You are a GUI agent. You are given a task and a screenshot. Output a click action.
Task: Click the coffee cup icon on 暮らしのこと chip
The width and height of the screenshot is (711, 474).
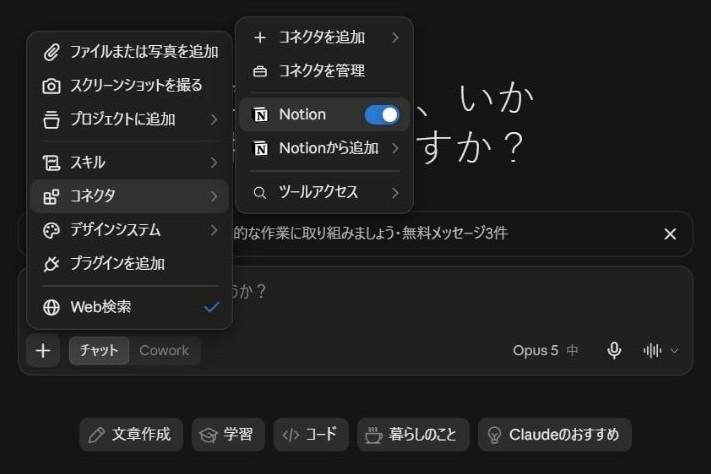click(x=374, y=435)
